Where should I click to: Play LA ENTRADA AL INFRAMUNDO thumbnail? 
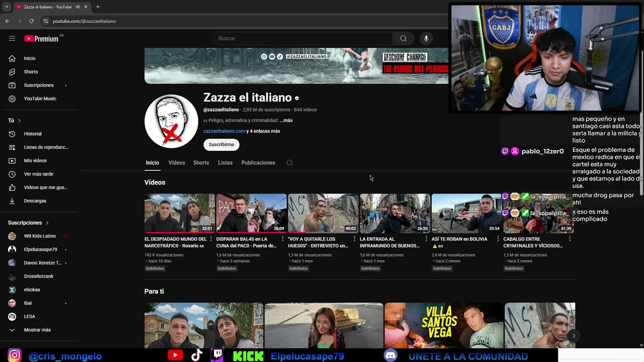click(395, 213)
